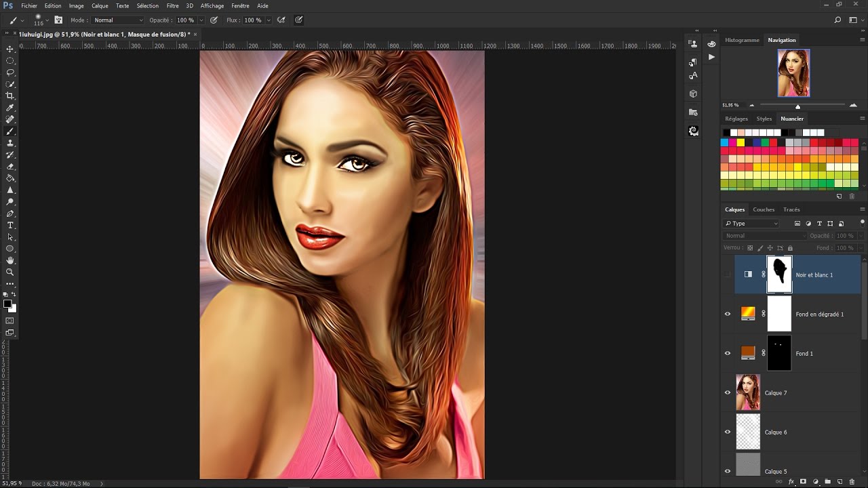Switch to the Tracés tab

tap(791, 209)
